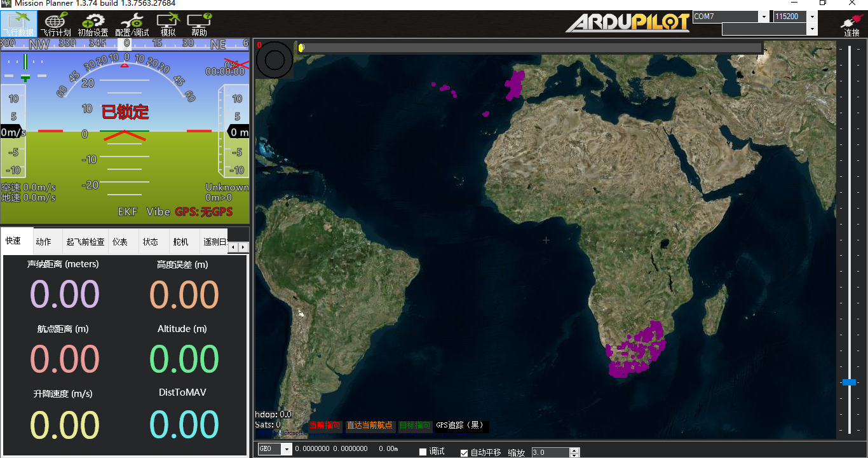Screen dimensions: 868x458
Task: Click the 缩放 zoom value field
Action: tap(550, 453)
